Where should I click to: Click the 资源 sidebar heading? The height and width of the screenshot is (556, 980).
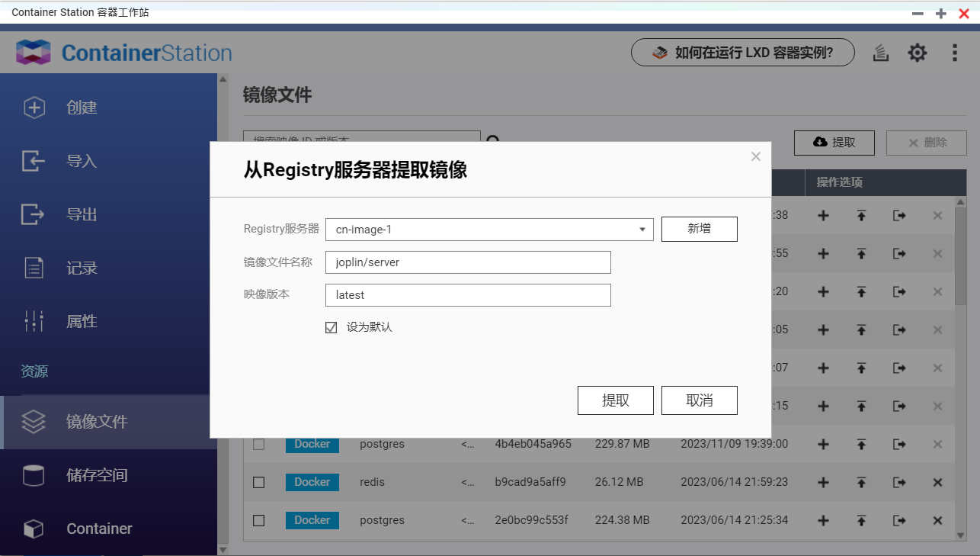tap(34, 371)
